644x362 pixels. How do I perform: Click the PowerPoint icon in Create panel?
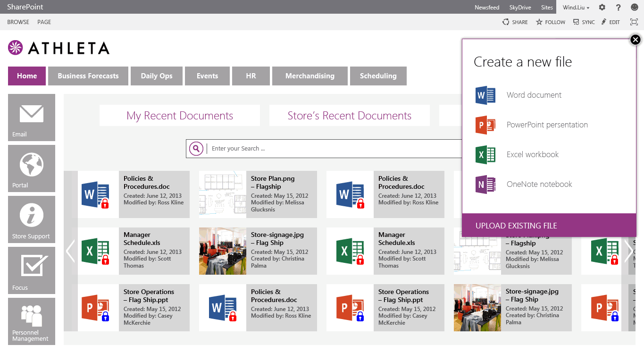coord(485,125)
